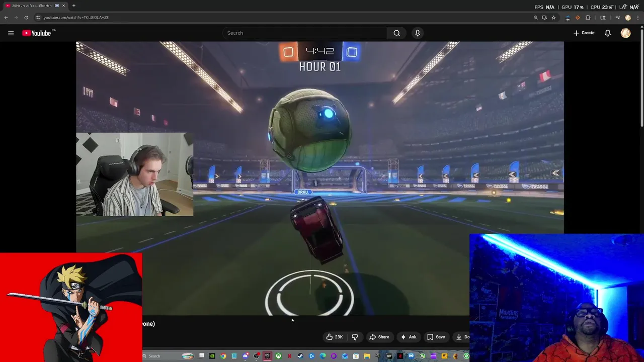Open the Xbox app from the taskbar

pos(278,356)
